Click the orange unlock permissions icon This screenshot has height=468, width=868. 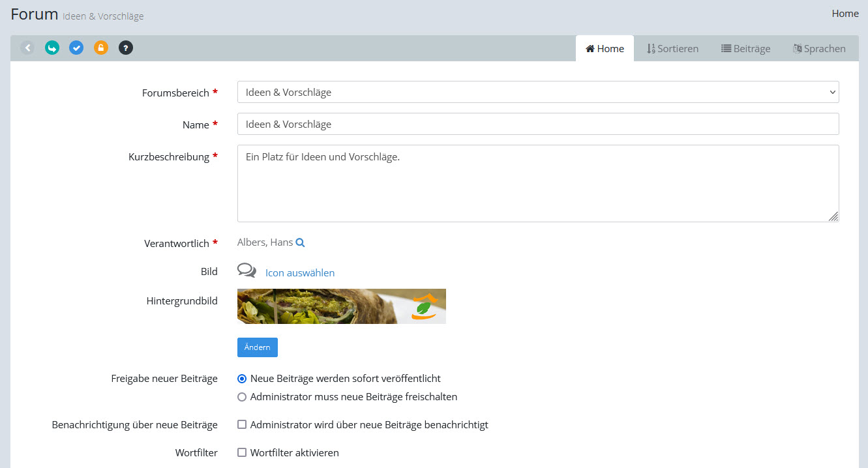[x=101, y=48]
